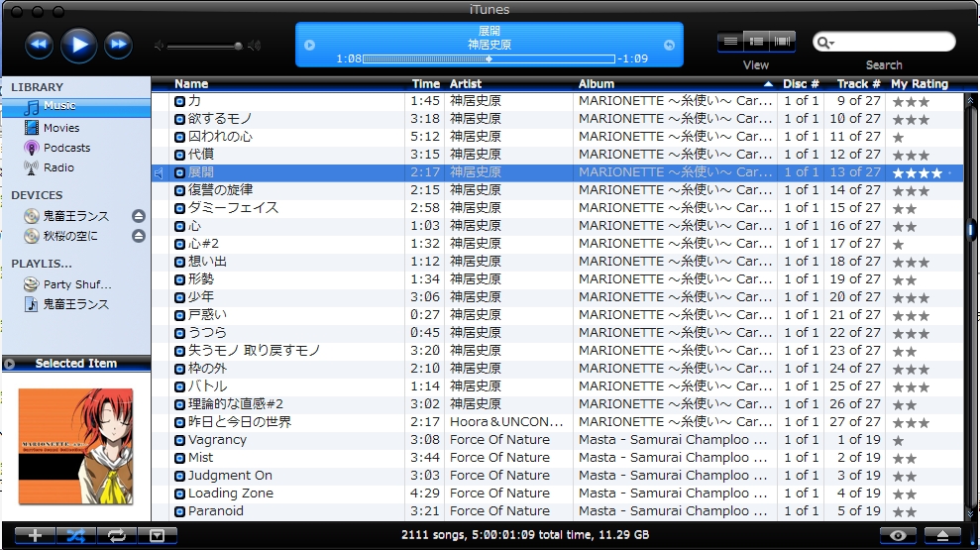This screenshot has height=550, width=980.
Task: Click the Add playlist plus button
Action: pos(35,535)
